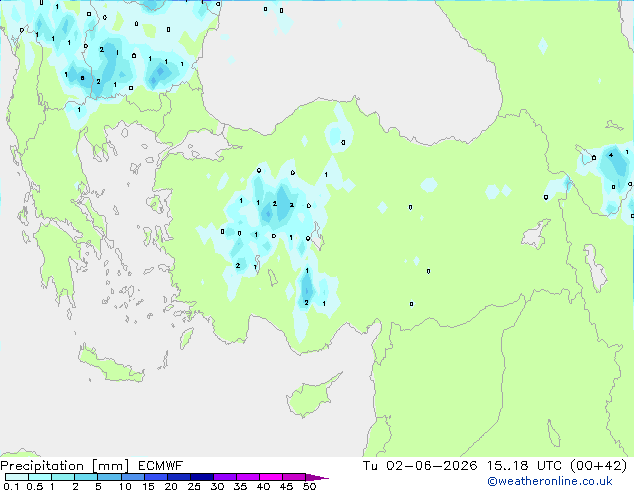The width and height of the screenshot is (634, 490).
Task: Click the "40" legend scale label
Action: (x=263, y=486)
